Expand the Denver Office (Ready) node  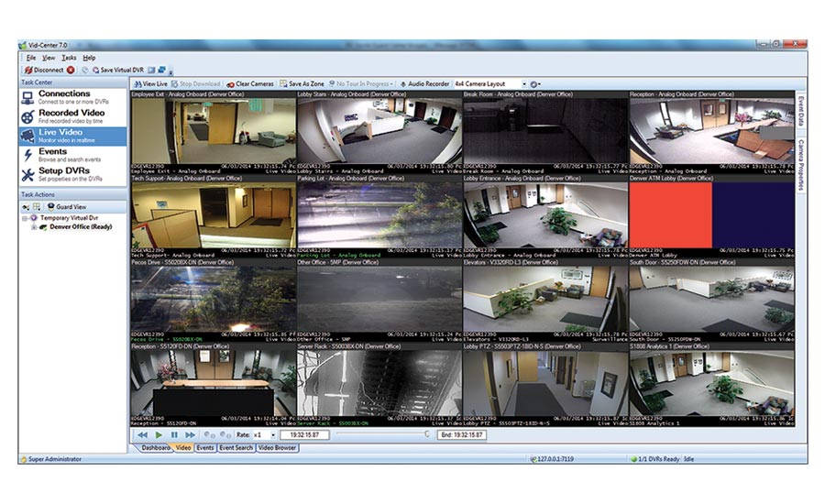point(34,227)
